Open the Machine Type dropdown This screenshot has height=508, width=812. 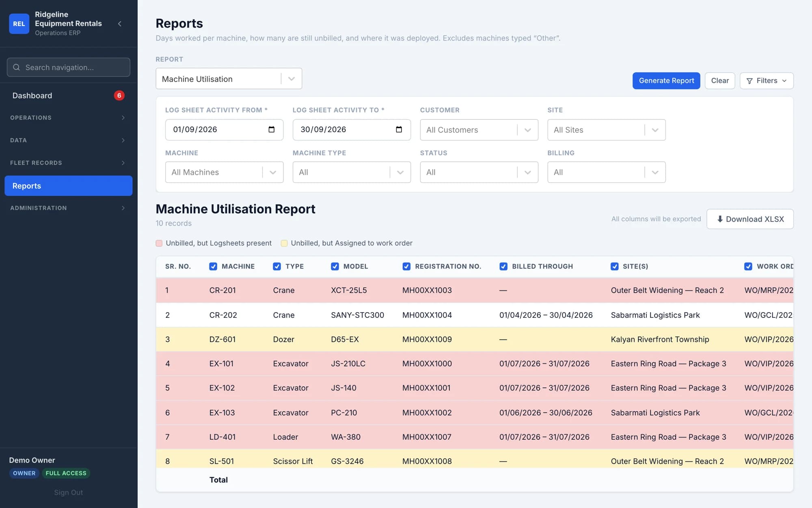click(x=352, y=172)
